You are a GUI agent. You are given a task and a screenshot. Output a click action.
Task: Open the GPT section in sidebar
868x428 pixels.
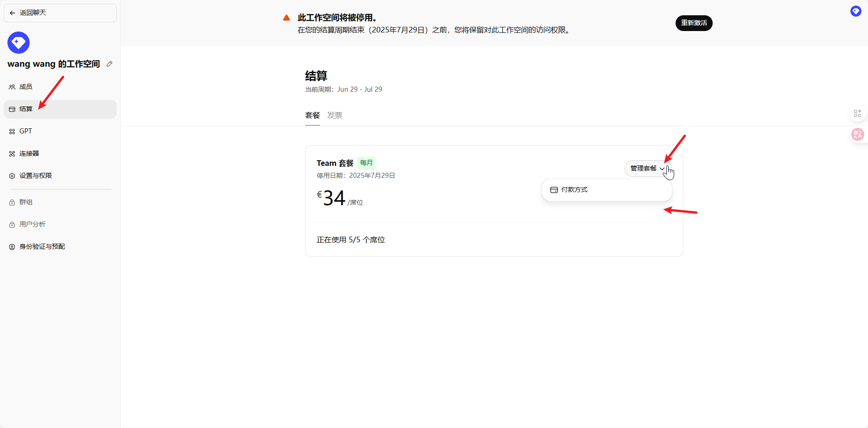pyautogui.click(x=26, y=132)
